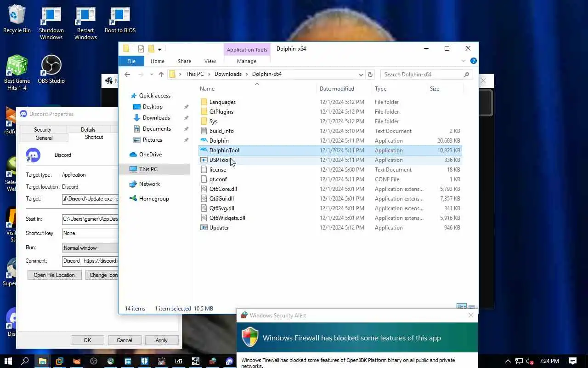Screen dimensions: 588x368
Task: Open the Windows Start menu
Action: click(x=8, y=361)
